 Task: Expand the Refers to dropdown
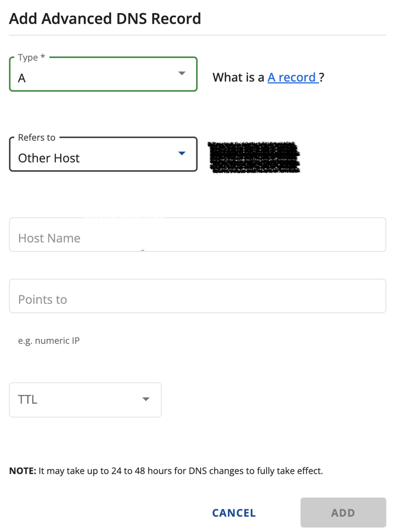(103, 154)
